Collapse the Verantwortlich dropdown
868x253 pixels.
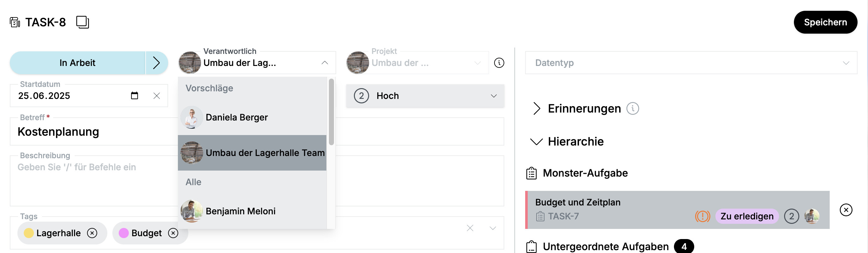[x=324, y=63]
